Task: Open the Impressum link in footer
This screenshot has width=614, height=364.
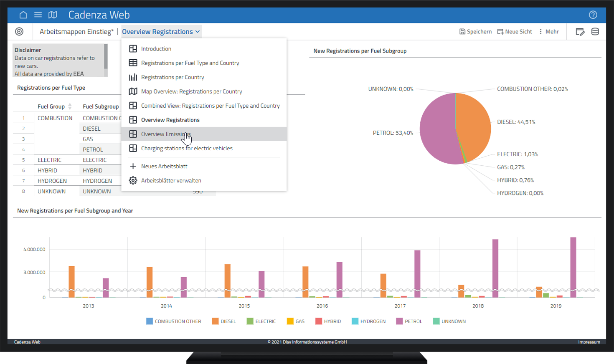Action: click(x=589, y=342)
